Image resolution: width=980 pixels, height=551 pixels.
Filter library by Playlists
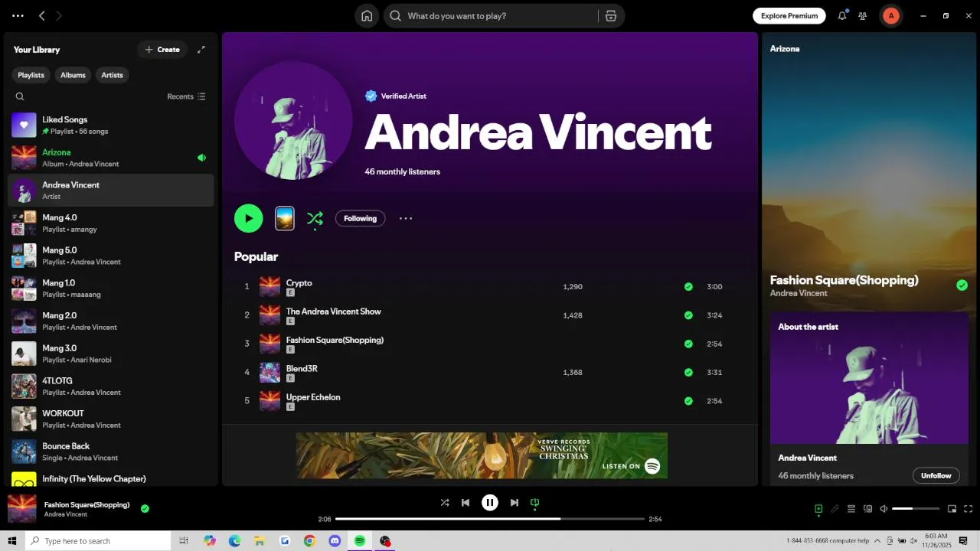[31, 75]
